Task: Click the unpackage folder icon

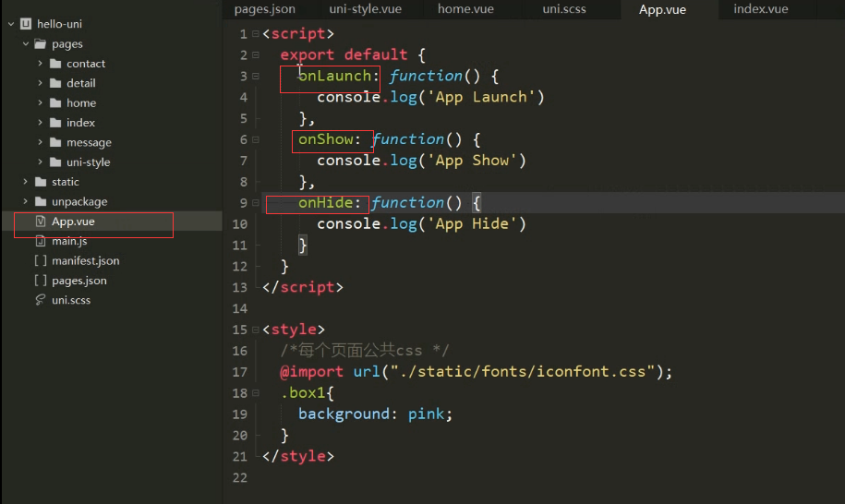Action: click(41, 201)
